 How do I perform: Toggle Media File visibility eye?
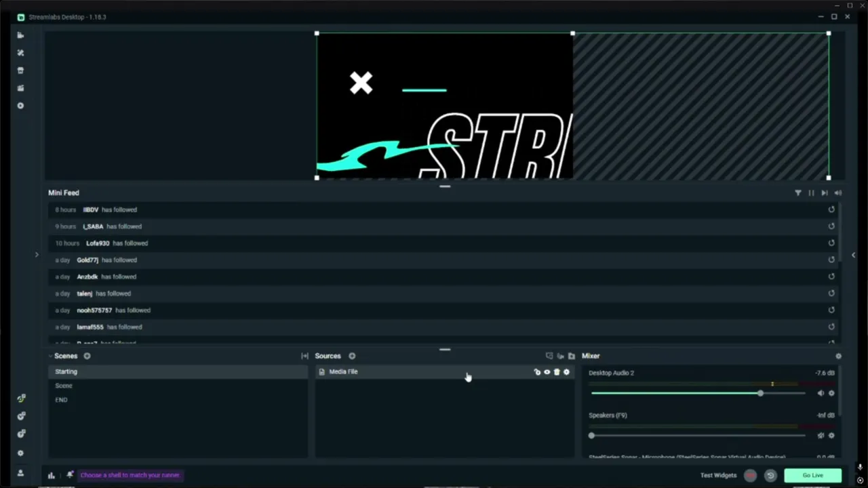547,372
